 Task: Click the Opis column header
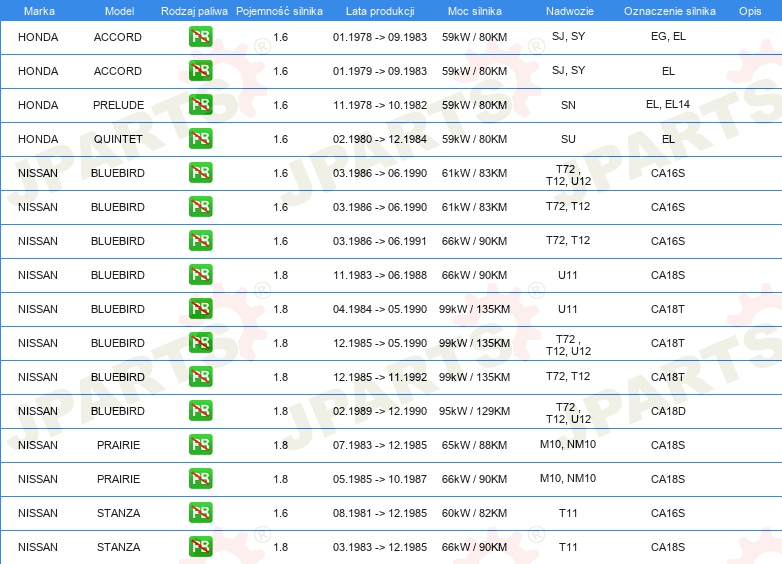point(750,11)
